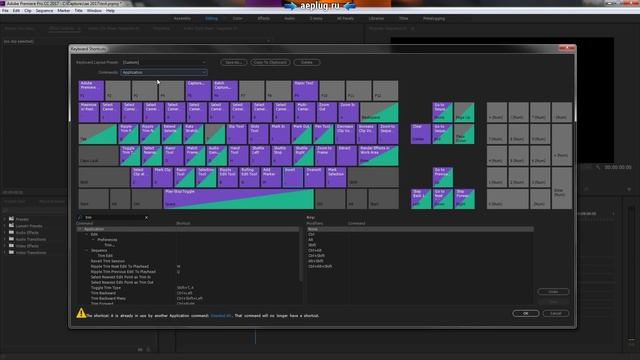Click the command link in the warning message

(221, 316)
